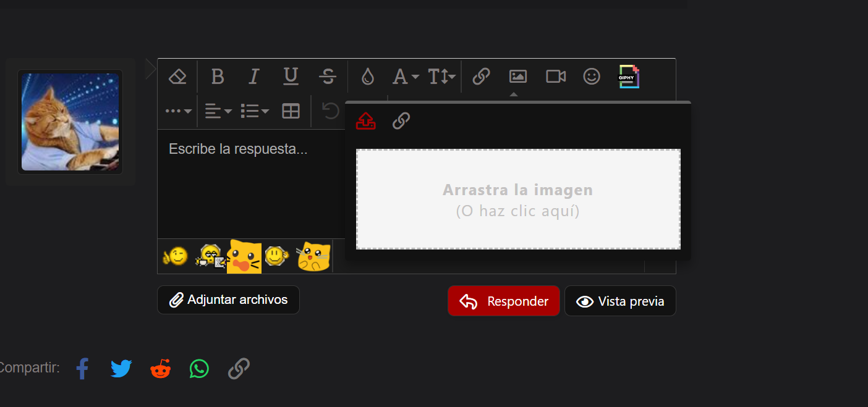Image resolution: width=868 pixels, height=407 pixels.
Task: Share on Reddit
Action: click(161, 369)
